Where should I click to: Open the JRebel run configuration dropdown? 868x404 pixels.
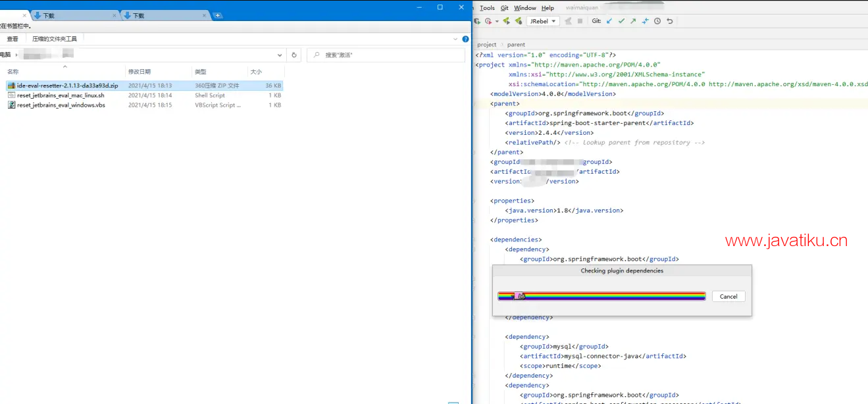(544, 21)
